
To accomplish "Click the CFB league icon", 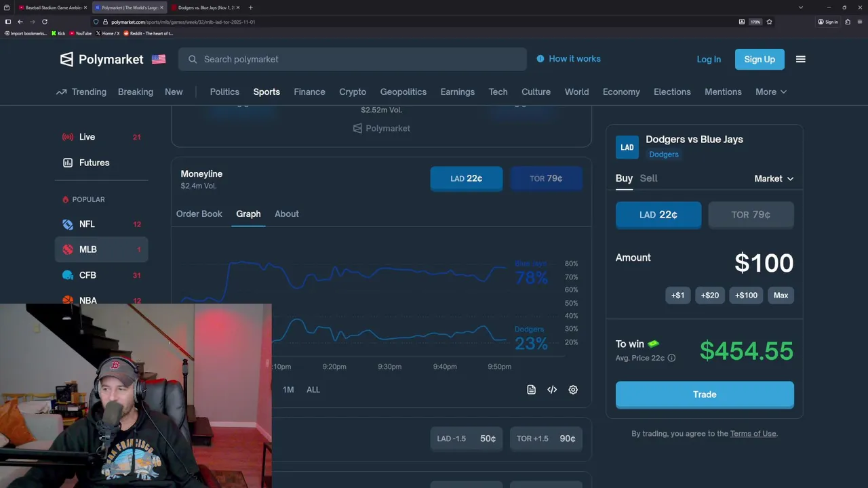I will 68,275.
